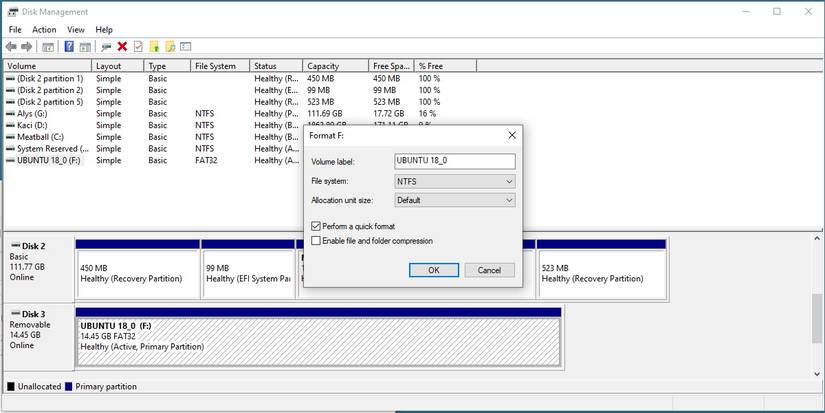Click the yellow sheet with magnifier icon
This screenshot has height=413, width=825.
pos(169,47)
